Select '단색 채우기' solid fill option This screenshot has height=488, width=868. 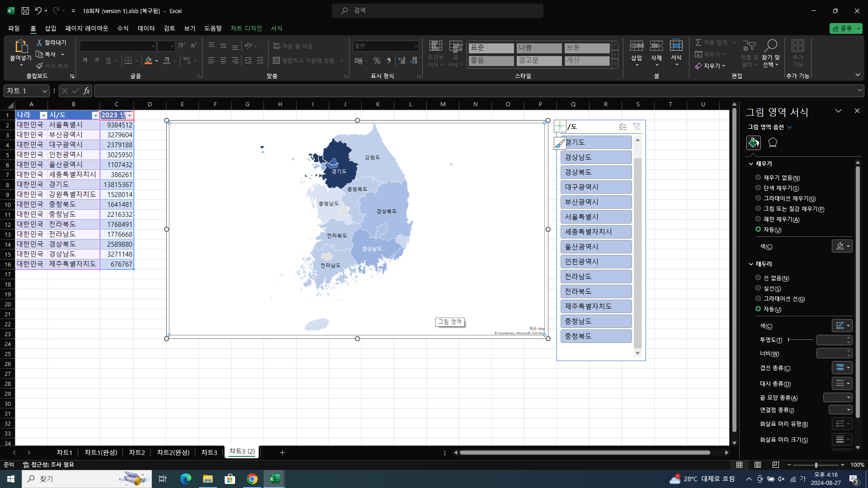click(x=758, y=188)
